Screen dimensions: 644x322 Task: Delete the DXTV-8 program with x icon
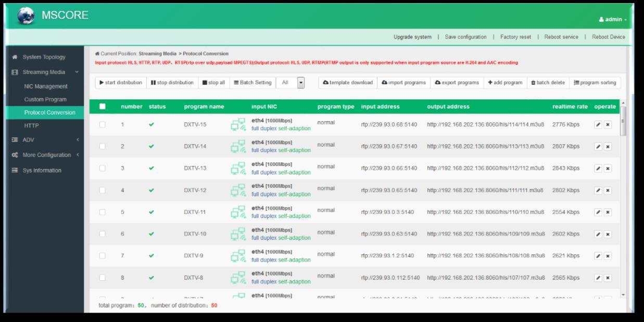608,278
